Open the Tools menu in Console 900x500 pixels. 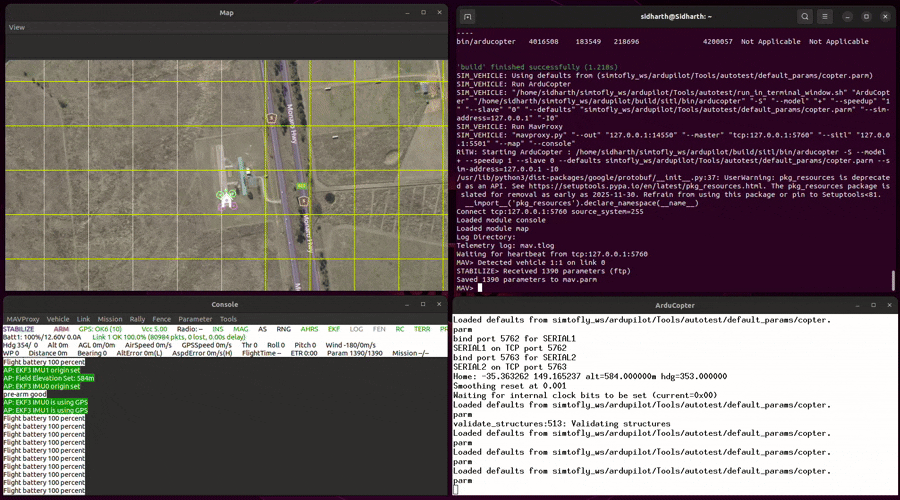(228, 319)
